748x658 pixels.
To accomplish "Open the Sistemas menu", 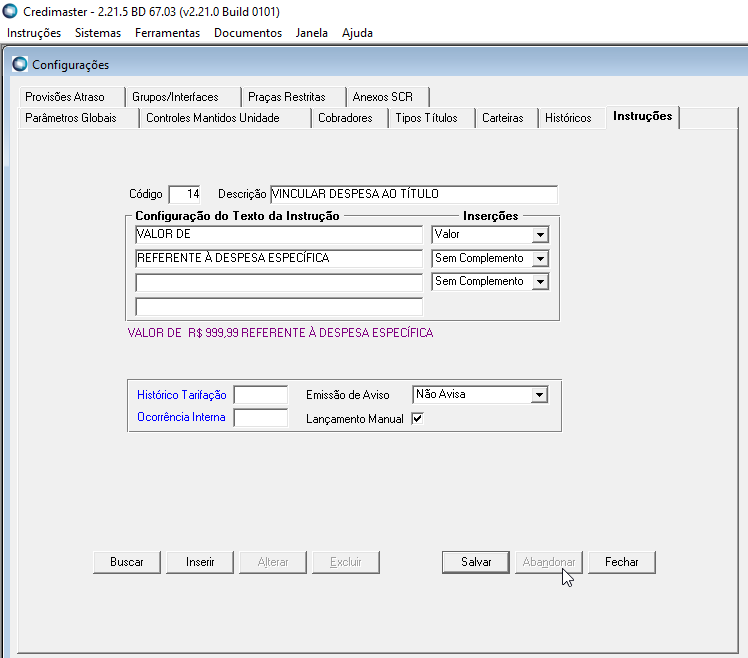I will [98, 33].
